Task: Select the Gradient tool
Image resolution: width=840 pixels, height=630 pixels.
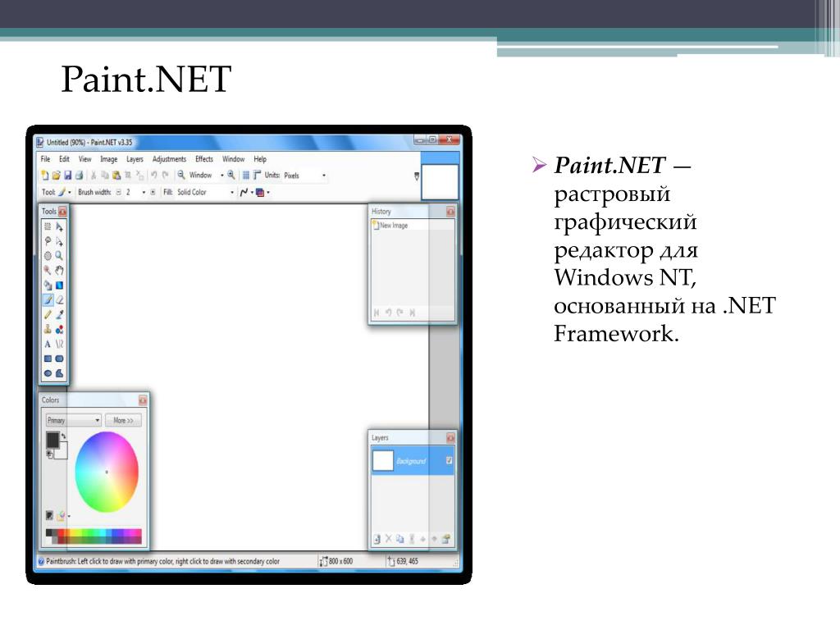Action: 59,285
